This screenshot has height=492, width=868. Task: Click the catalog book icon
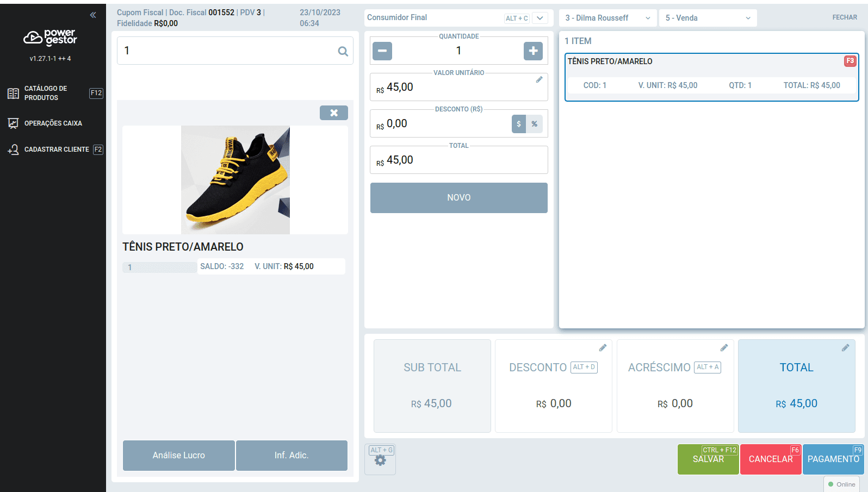(13, 94)
